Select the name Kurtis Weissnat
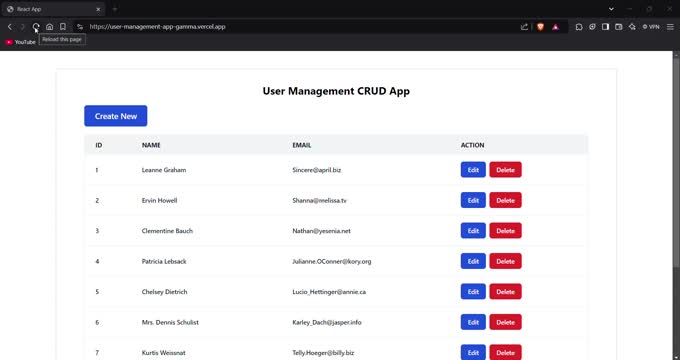The width and height of the screenshot is (680, 360). 163,353
